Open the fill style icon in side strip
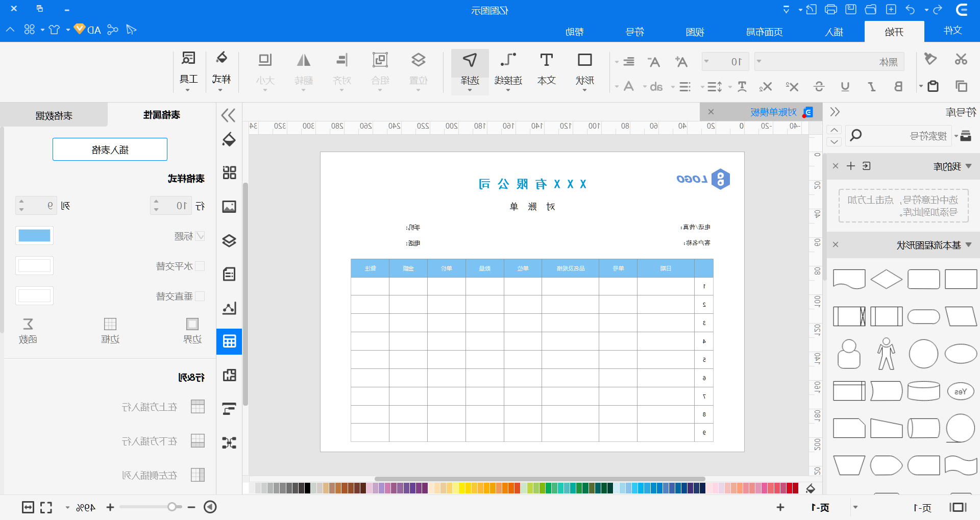 [229, 139]
